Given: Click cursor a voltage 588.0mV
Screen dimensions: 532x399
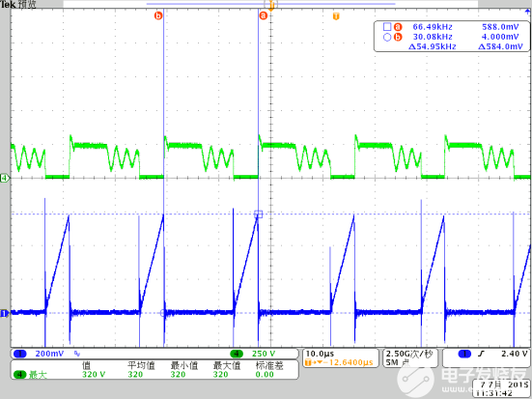Looking at the screenshot, I should click(x=500, y=27).
